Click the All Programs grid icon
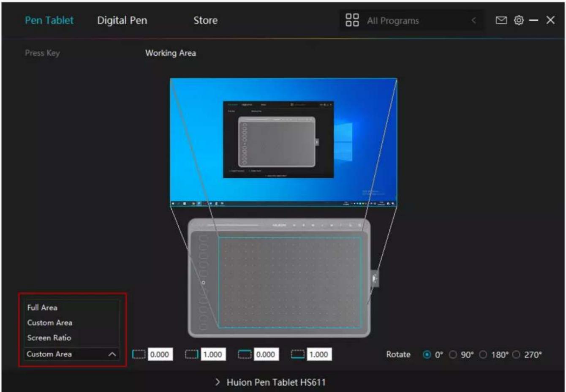The image size is (566, 392). (352, 20)
